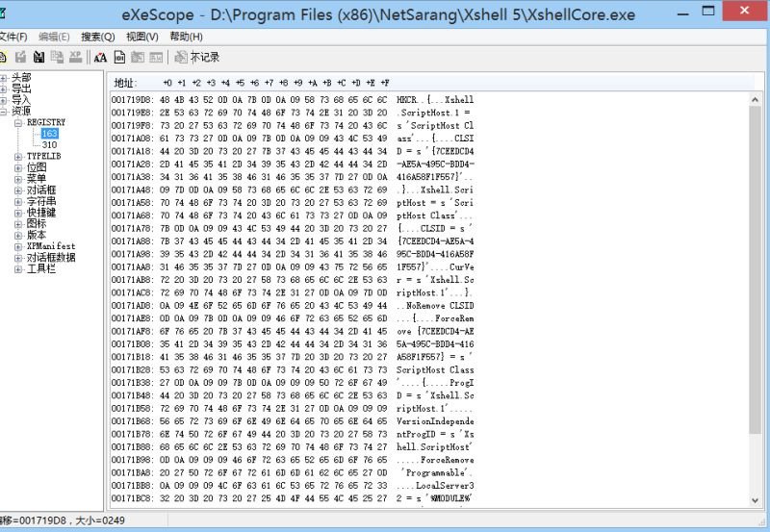Click the XP manifest toolbar icon
The height and width of the screenshot is (532, 770).
point(75,58)
